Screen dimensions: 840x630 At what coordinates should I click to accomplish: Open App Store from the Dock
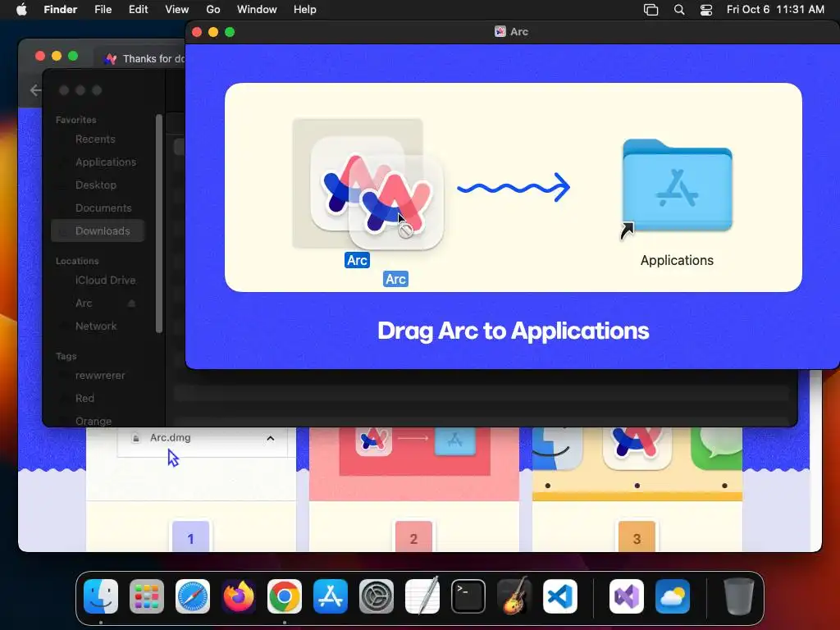point(331,596)
